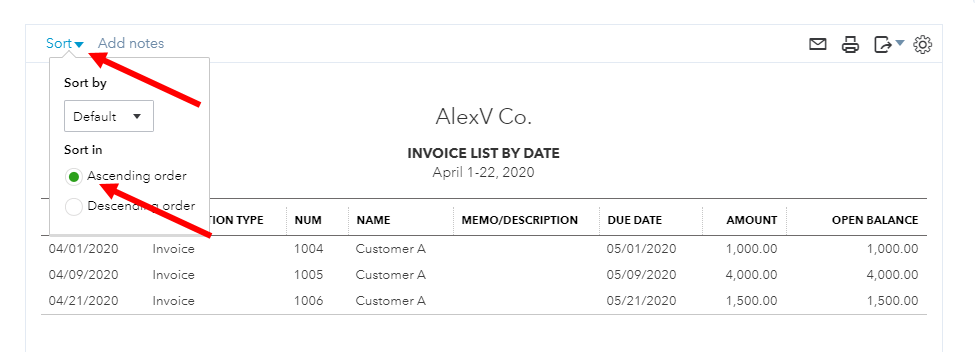
Task: Click the AMOUNT column header
Action: point(752,220)
